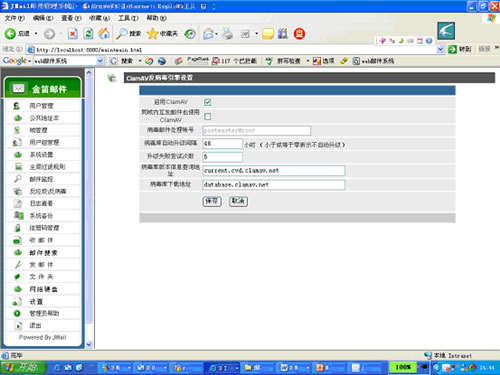
Task: Open the 反垃圾反病毒 sidebar icon
Action: click(18, 191)
